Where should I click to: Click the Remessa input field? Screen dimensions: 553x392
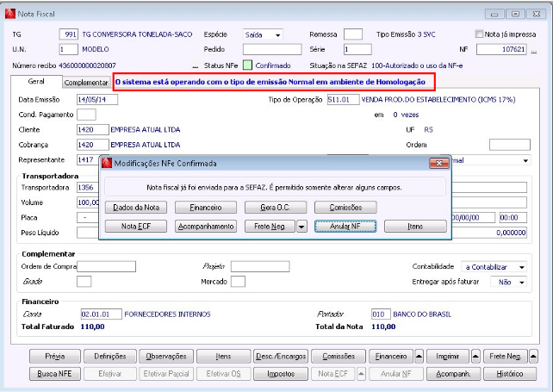(x=353, y=34)
